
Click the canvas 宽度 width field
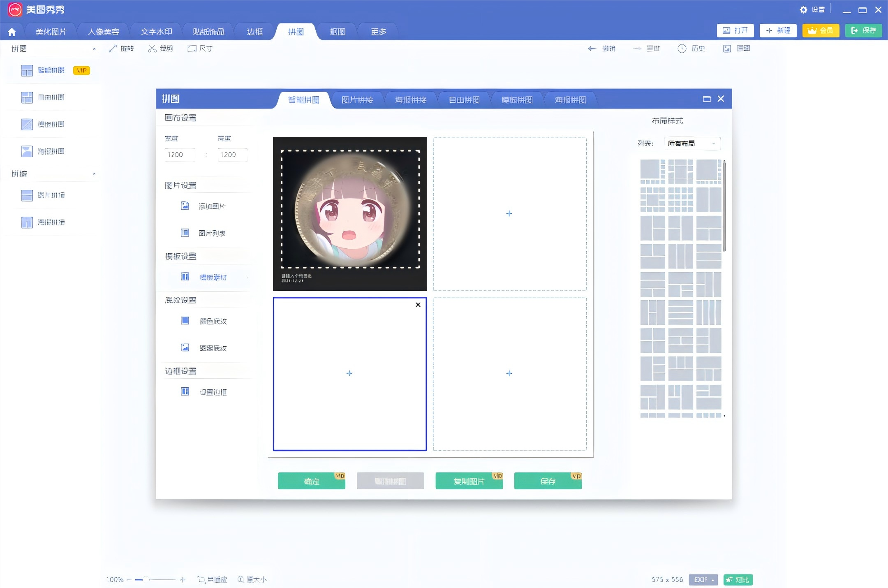[180, 155]
